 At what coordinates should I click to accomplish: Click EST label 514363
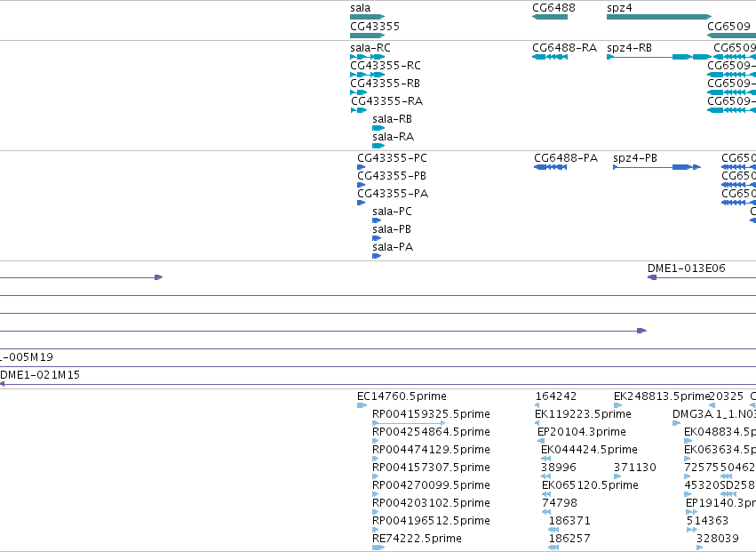(x=707, y=521)
